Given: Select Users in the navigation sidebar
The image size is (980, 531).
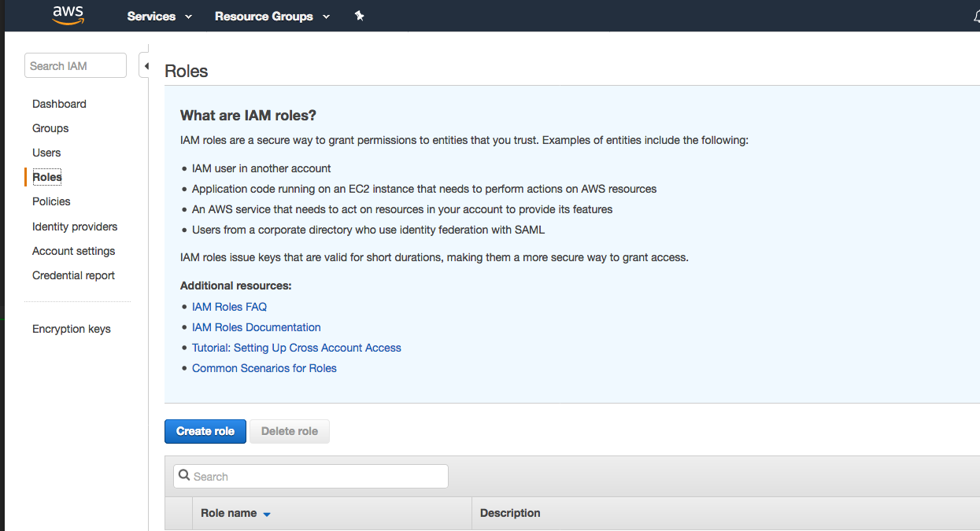Looking at the screenshot, I should (46, 153).
